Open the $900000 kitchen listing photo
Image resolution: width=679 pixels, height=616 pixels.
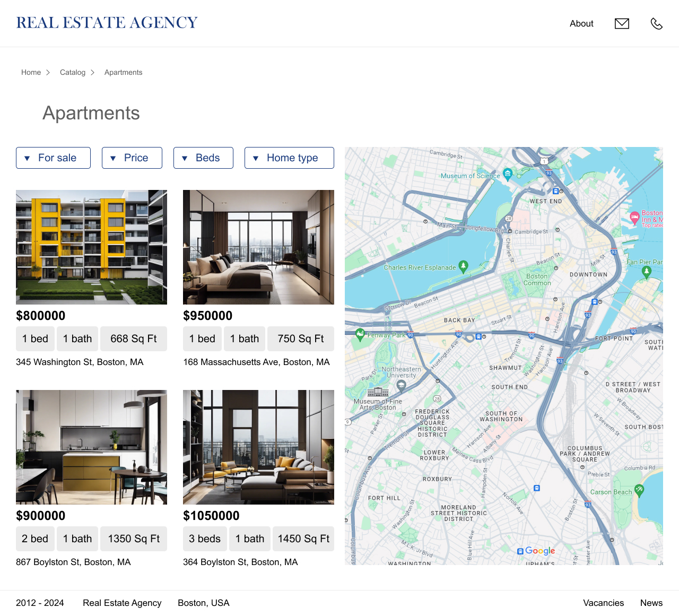tap(91, 447)
